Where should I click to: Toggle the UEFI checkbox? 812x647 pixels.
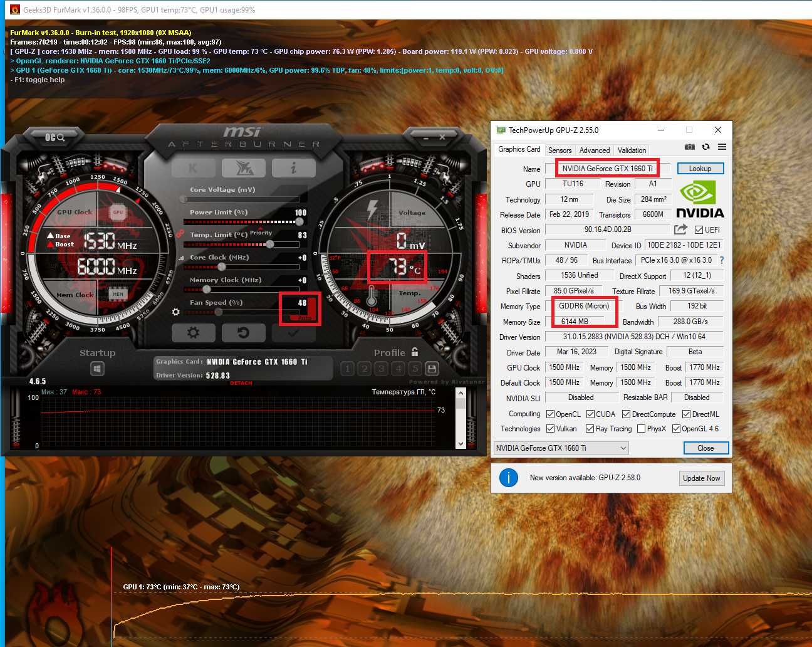[x=699, y=230]
